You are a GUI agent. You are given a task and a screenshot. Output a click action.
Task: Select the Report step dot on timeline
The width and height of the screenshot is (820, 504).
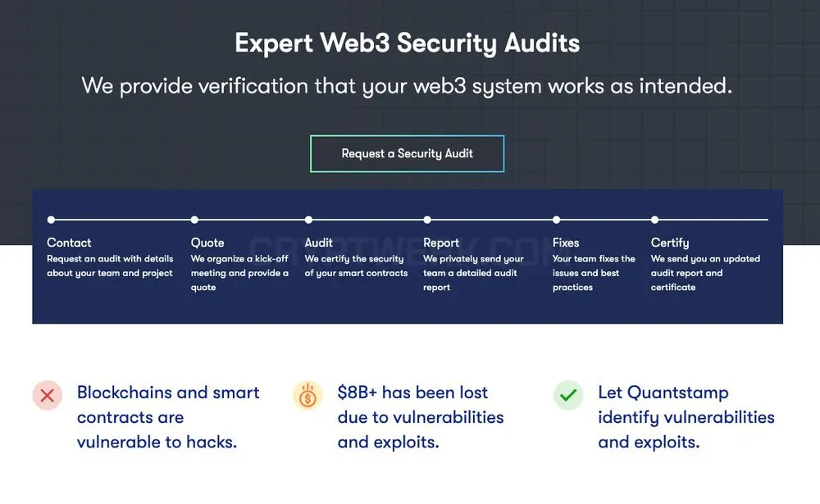pyautogui.click(x=427, y=220)
